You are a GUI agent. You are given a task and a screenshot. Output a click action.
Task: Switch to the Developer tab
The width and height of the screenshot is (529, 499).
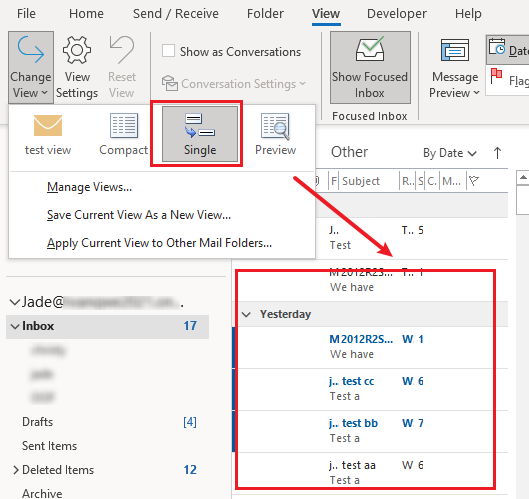coord(397,13)
